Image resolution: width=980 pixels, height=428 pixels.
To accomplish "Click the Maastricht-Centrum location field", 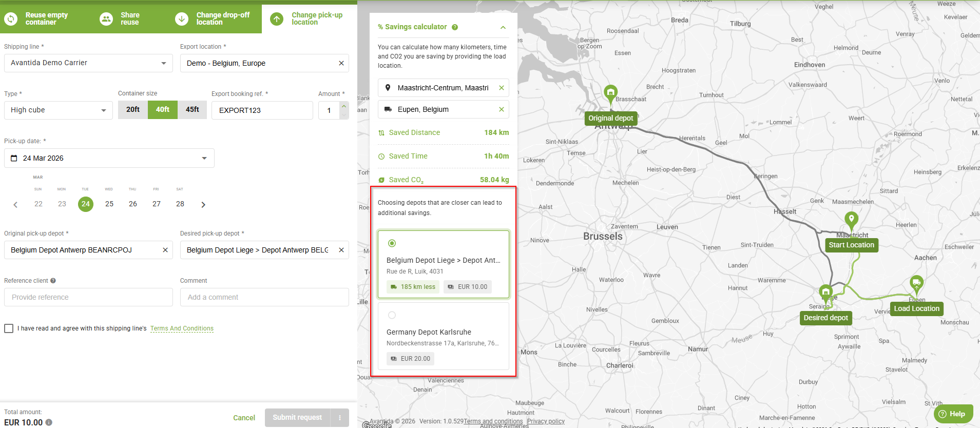I will pos(444,88).
